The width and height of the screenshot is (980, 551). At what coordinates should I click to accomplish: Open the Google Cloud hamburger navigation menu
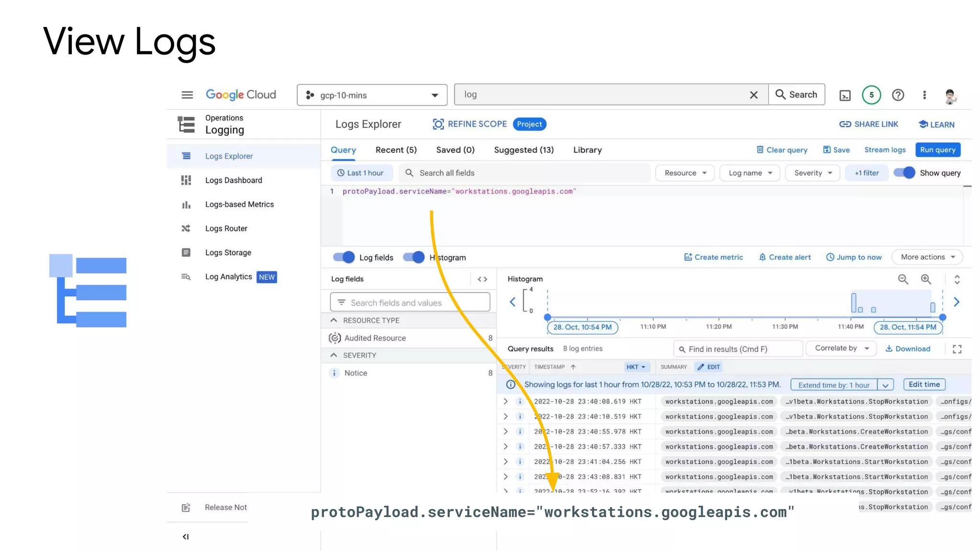point(187,95)
